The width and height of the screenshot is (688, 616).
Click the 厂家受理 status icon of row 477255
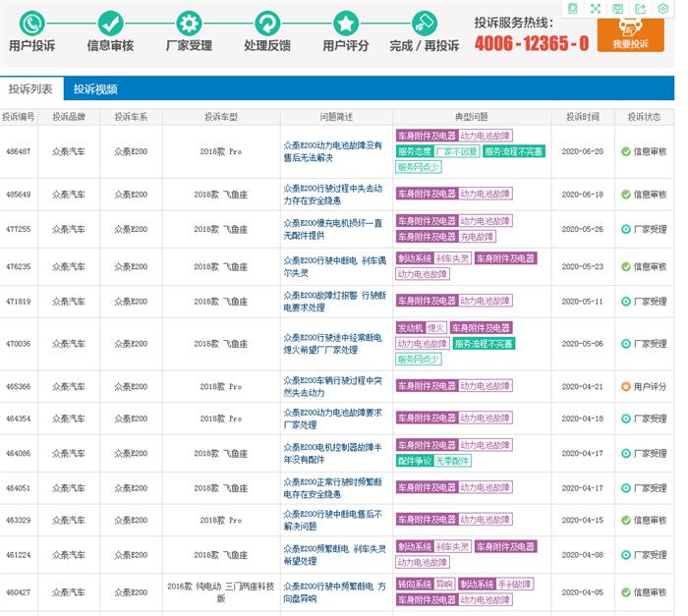pos(626,229)
